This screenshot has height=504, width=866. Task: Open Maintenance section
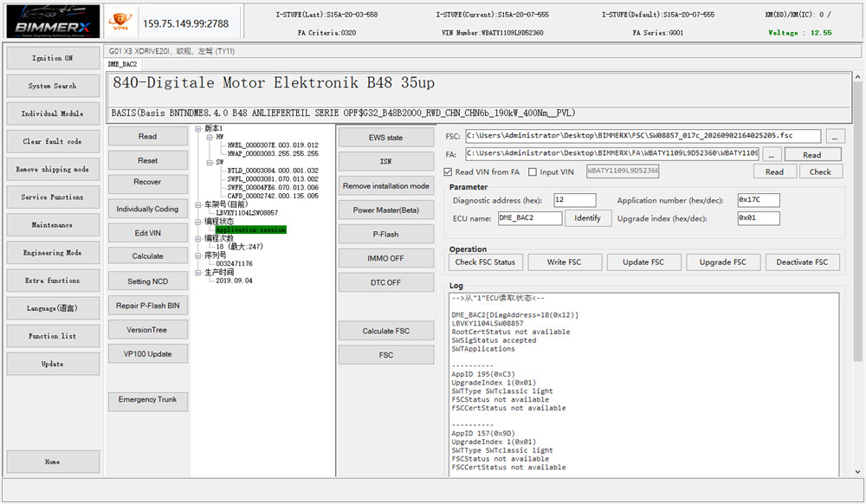click(x=53, y=224)
